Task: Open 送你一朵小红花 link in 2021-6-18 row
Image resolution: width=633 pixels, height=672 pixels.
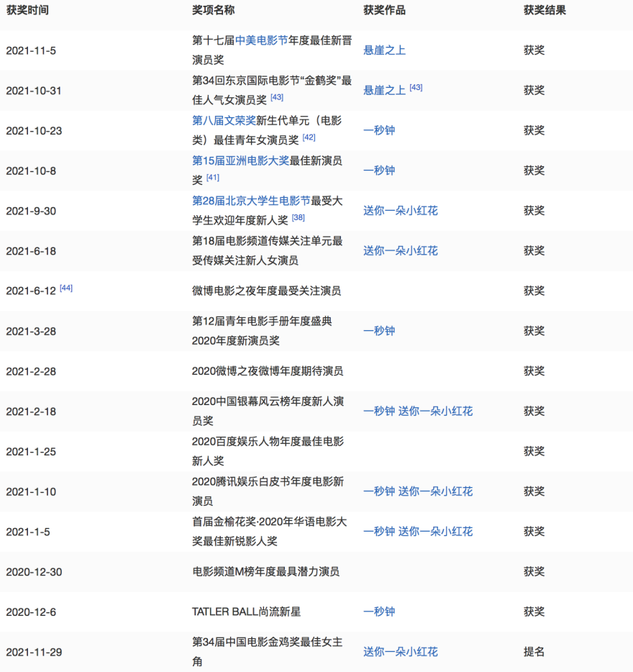Action: pos(401,250)
